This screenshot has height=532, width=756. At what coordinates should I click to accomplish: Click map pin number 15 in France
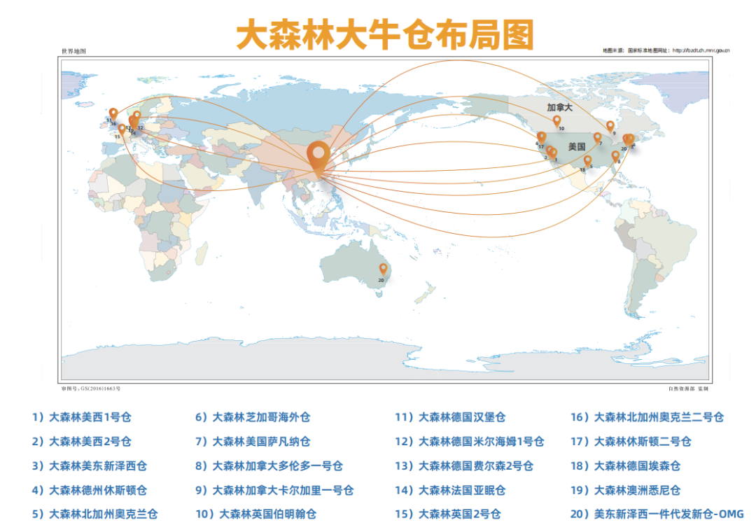122,129
